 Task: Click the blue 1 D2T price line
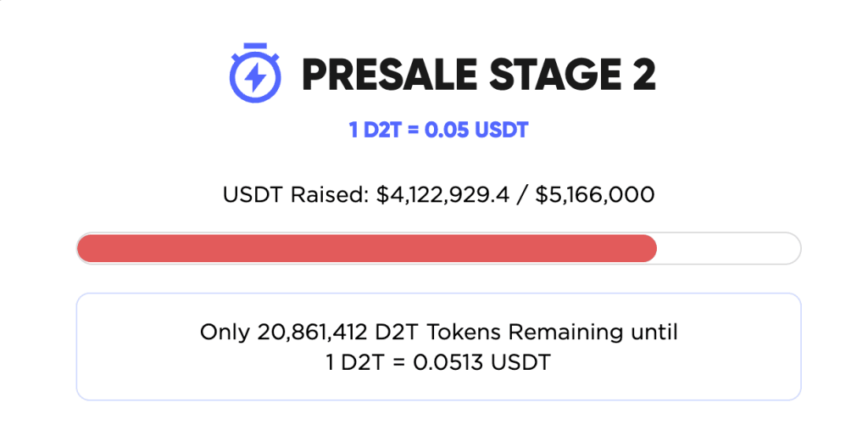point(438,131)
